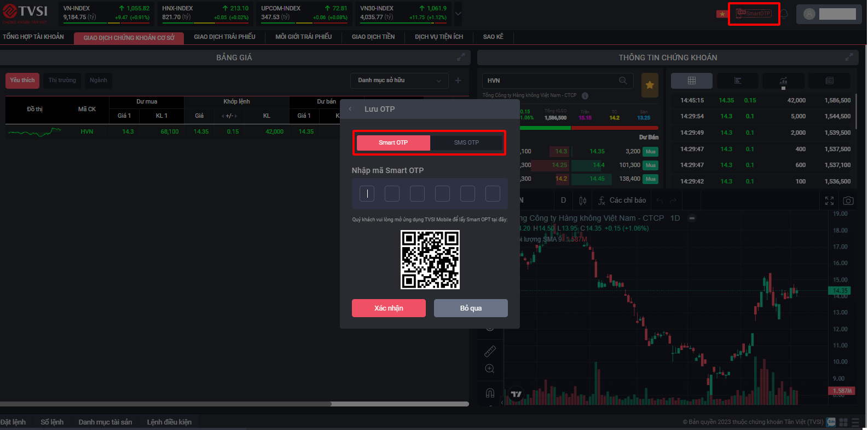Viewport: 868px width, 430px height.
Task: Click the Bỏ qua button
Action: tap(471, 308)
